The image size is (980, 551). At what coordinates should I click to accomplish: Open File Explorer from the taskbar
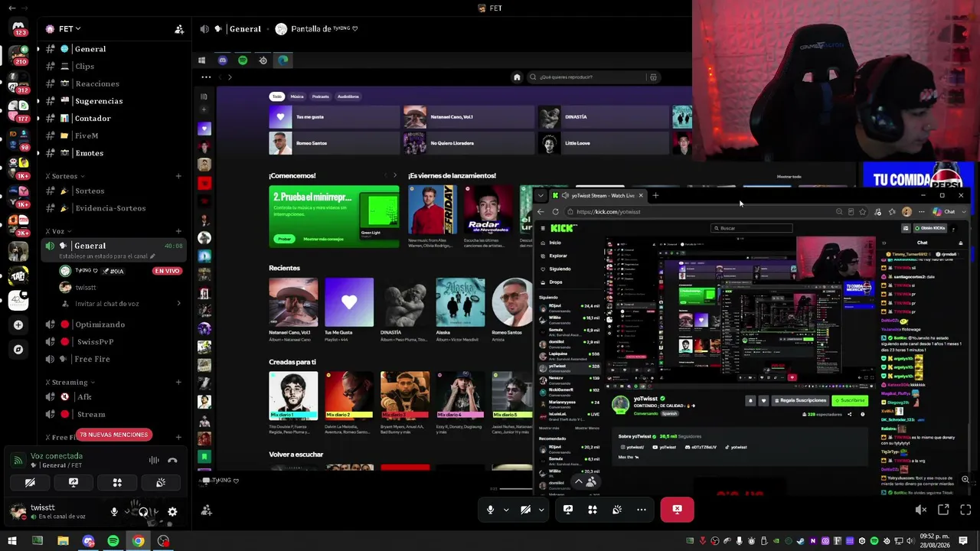[63, 541]
